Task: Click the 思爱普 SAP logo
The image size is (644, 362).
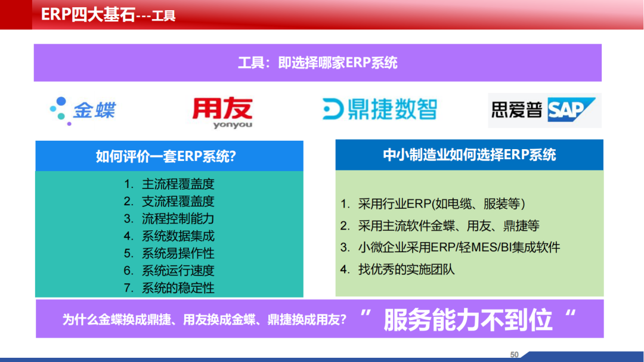Action: (x=544, y=110)
